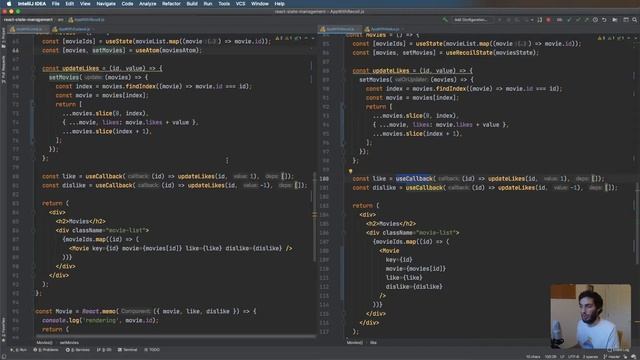Select the second tab in left editor

(x=73, y=29)
